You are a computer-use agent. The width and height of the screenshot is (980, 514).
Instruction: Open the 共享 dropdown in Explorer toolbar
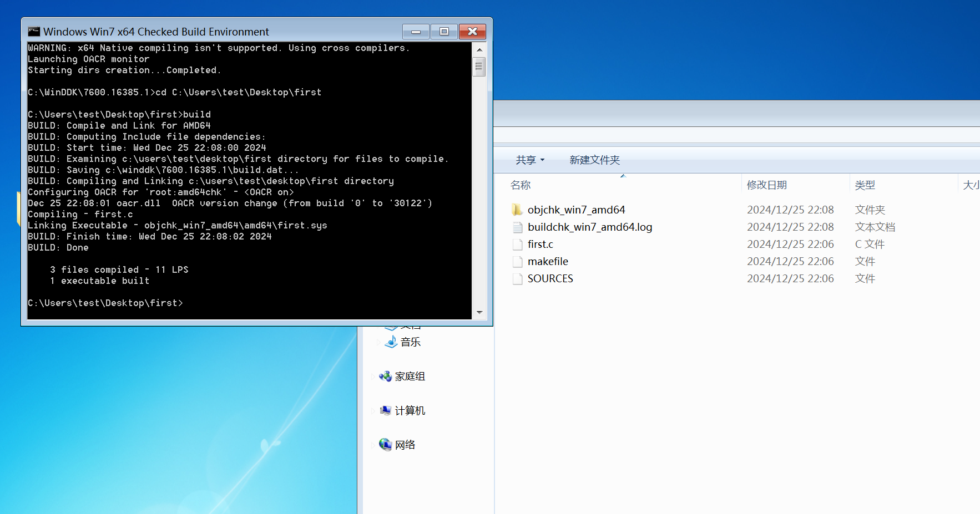click(530, 160)
